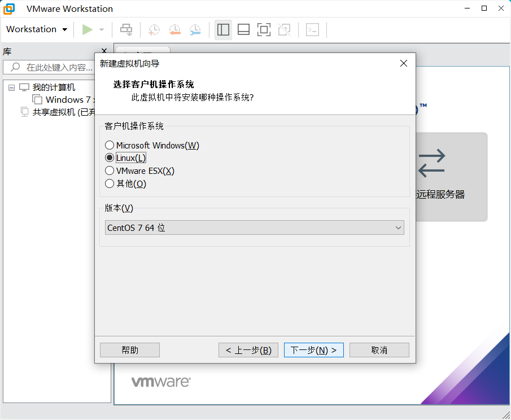511x420 pixels.
Task: Close the library panel with X
Action: pos(104,50)
